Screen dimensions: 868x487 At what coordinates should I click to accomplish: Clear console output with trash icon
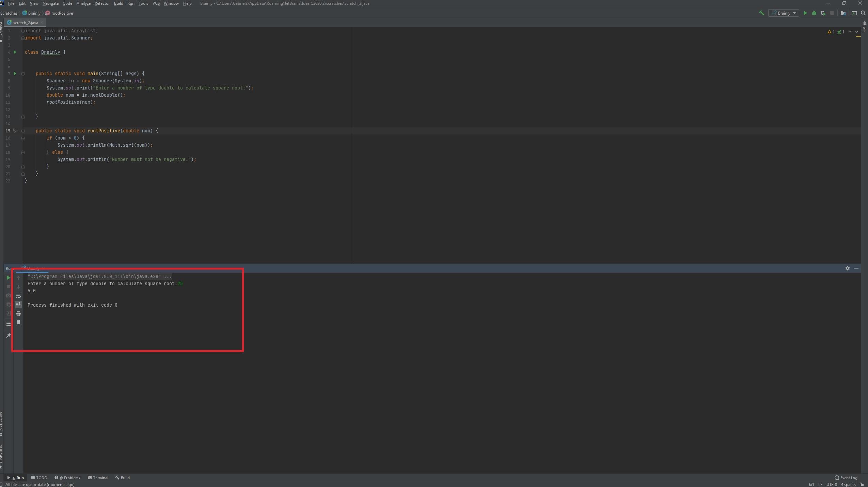(18, 322)
